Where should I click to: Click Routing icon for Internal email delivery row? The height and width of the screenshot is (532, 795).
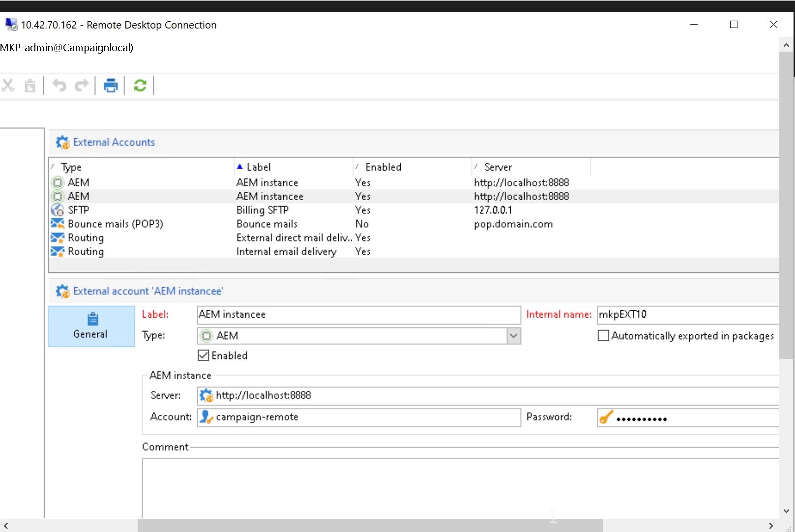(x=58, y=251)
